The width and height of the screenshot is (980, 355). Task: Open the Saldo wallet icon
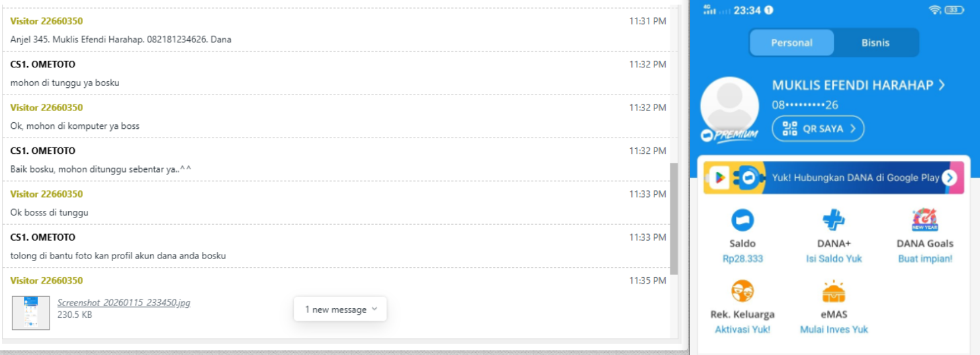[742, 220]
